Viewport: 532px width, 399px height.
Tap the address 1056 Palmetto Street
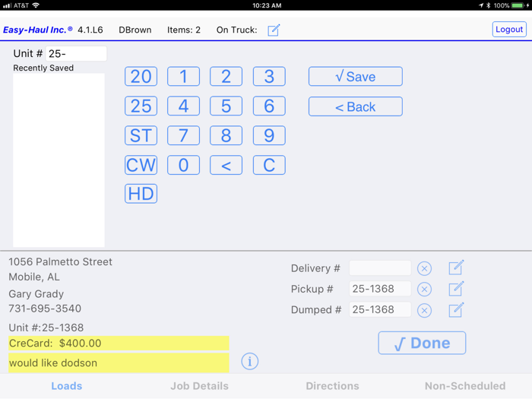coord(60,262)
